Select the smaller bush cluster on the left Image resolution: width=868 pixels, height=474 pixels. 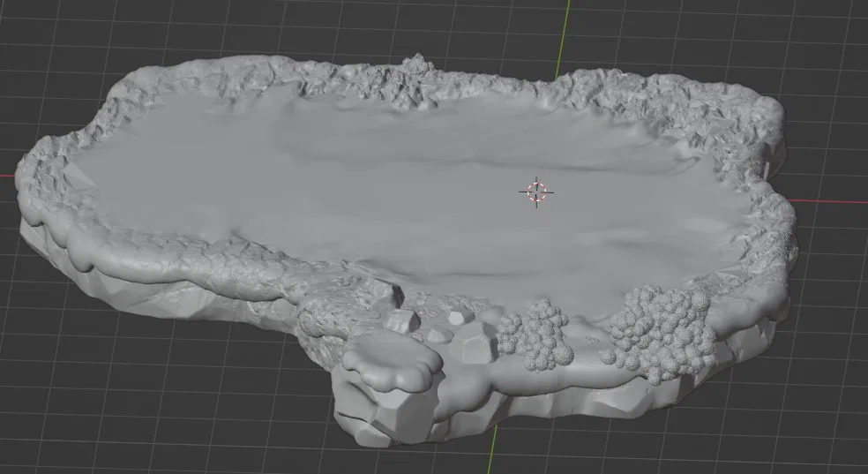click(535, 335)
